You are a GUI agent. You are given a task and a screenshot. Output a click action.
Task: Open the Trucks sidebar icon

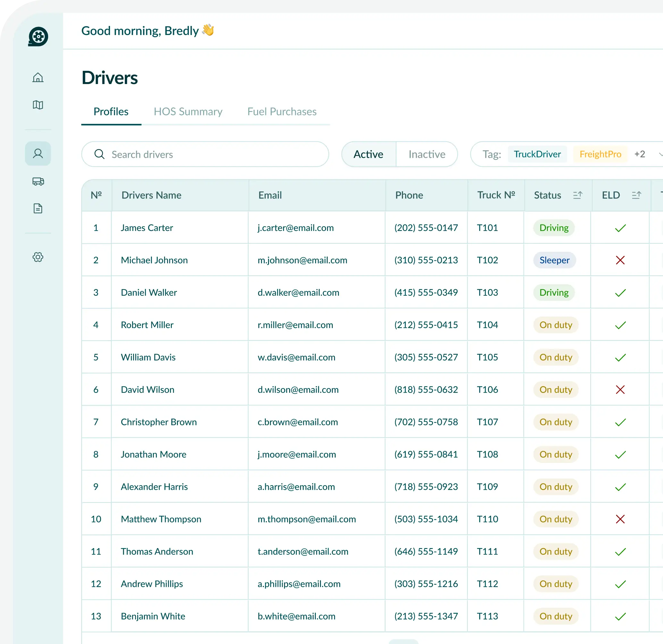[38, 182]
